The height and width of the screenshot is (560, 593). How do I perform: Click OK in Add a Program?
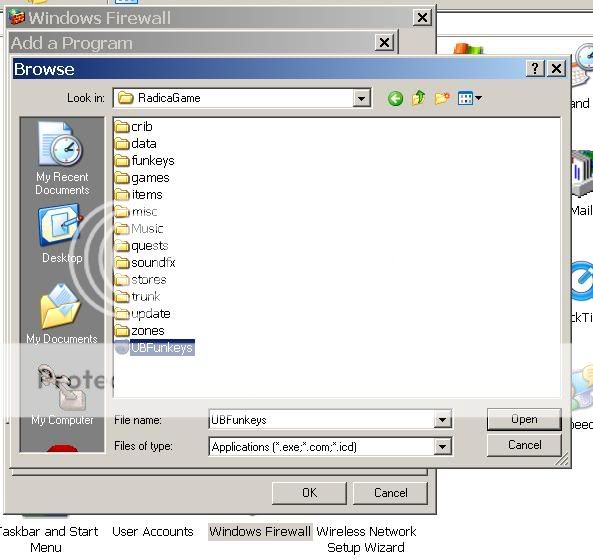point(309,493)
